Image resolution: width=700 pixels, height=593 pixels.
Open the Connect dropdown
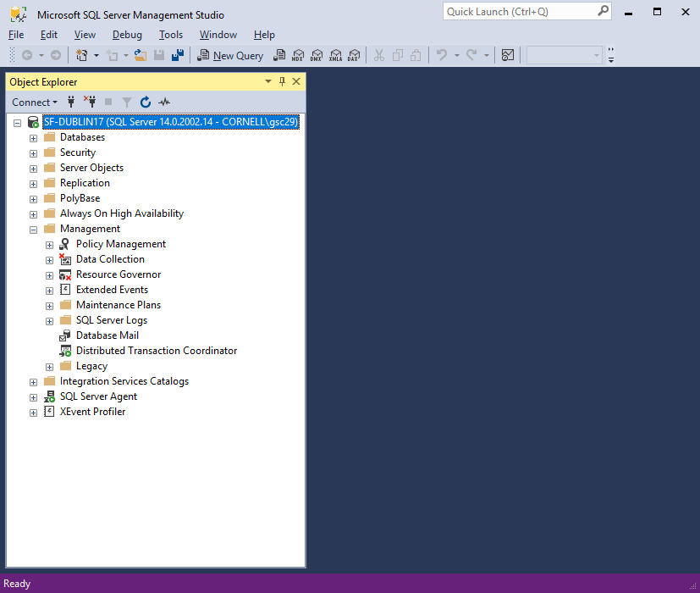pyautogui.click(x=35, y=103)
